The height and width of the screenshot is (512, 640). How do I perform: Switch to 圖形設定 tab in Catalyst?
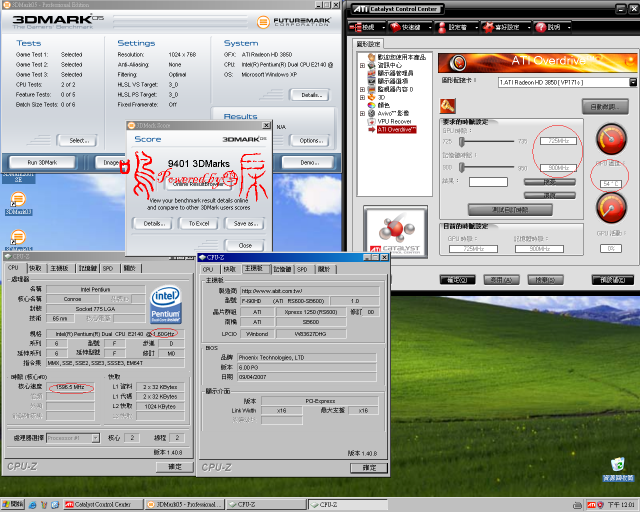coord(368,44)
